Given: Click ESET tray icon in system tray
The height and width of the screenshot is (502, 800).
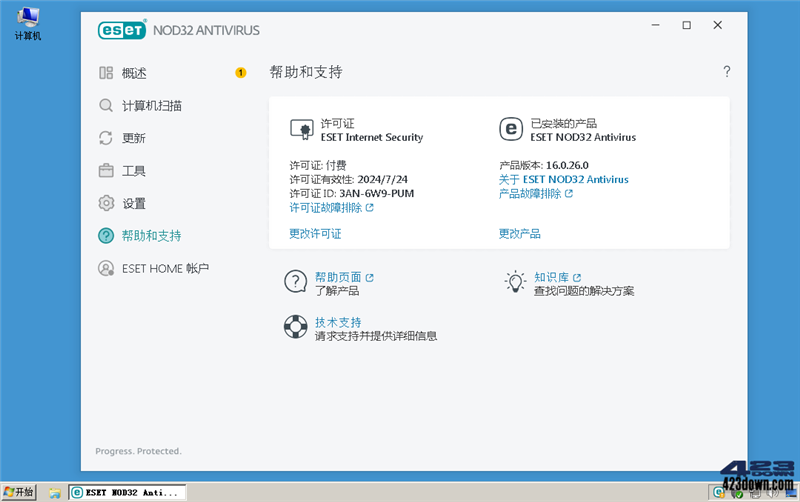Looking at the screenshot, I should coord(719,492).
